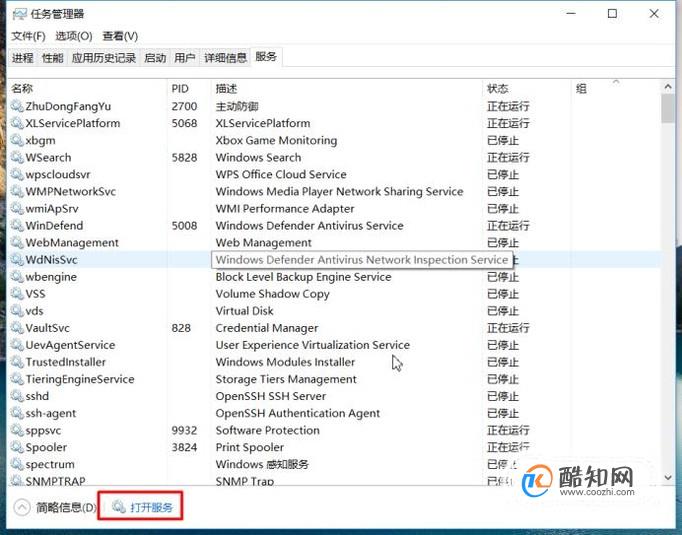
Task: Click the scrollbar up arrow
Action: [668, 87]
